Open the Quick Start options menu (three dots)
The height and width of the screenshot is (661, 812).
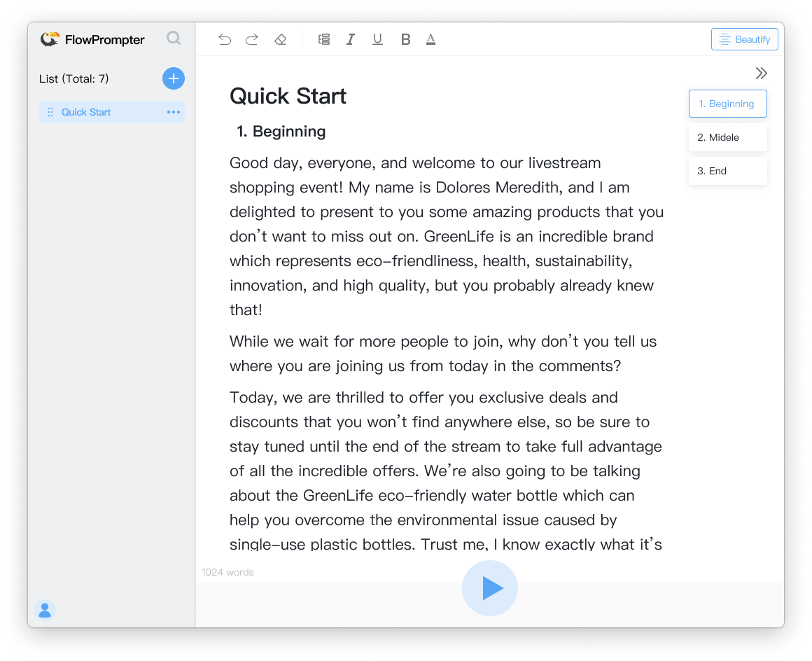(x=173, y=112)
